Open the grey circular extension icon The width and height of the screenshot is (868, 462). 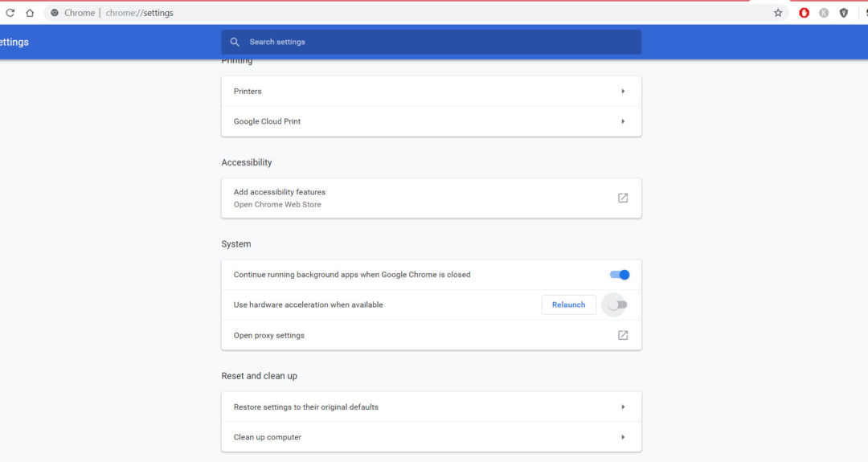pos(824,13)
